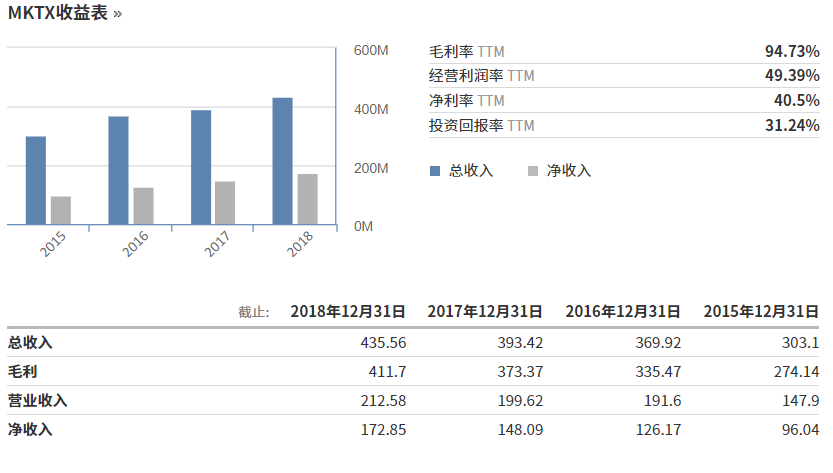Click the 411.7 gross profit cell

[387, 372]
